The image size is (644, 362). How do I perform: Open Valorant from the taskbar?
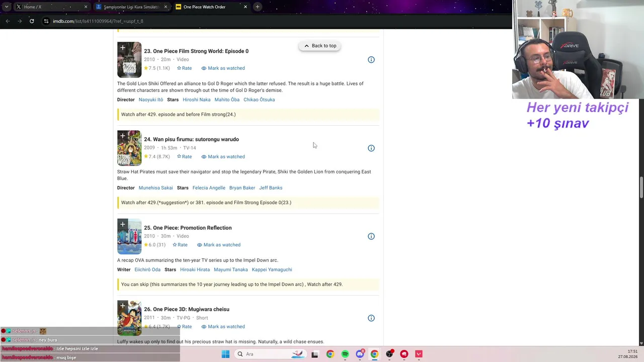coord(419,354)
